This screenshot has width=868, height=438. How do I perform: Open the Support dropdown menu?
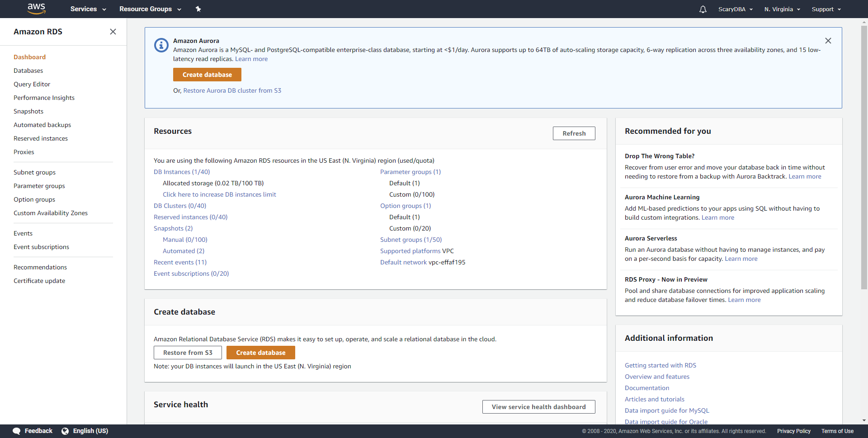tap(826, 9)
